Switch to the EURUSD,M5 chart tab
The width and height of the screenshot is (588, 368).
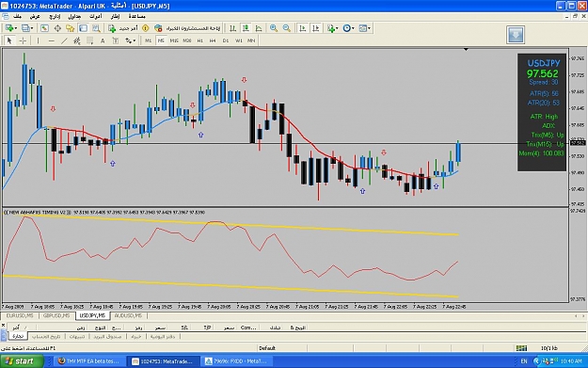pos(20,316)
